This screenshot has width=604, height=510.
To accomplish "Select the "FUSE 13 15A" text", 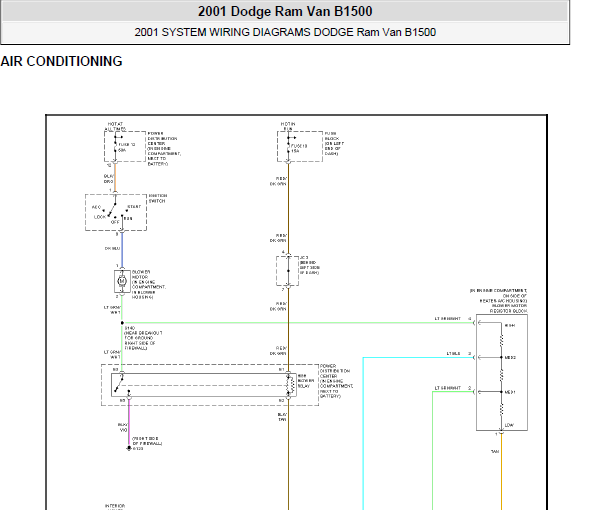I will (x=299, y=149).
